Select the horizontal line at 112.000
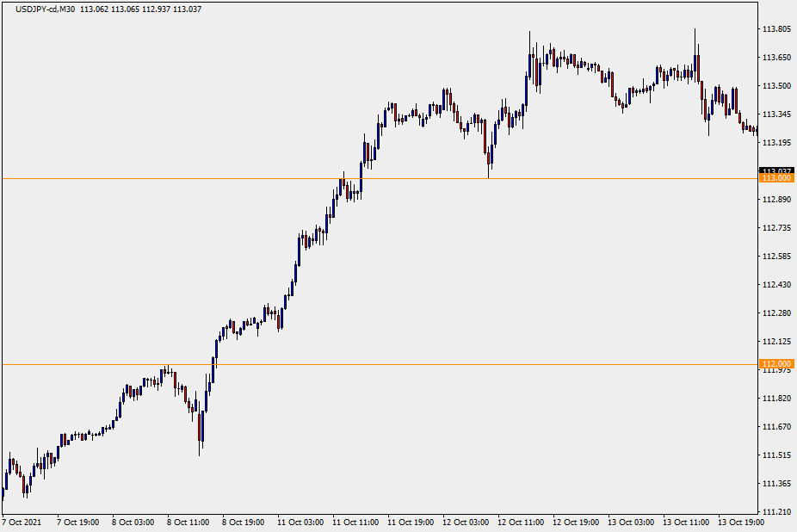The height and width of the screenshot is (532, 797). (430, 364)
